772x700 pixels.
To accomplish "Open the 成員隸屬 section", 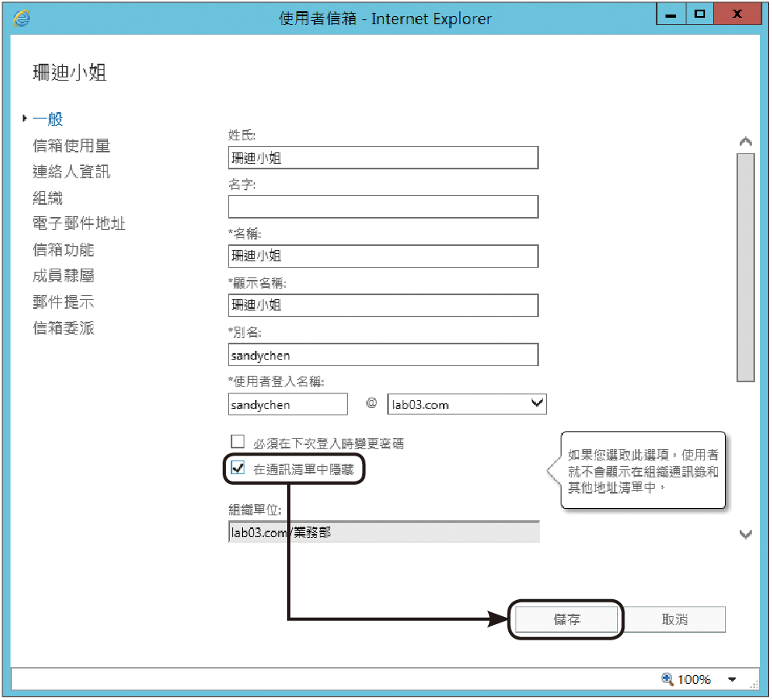I will 64,276.
